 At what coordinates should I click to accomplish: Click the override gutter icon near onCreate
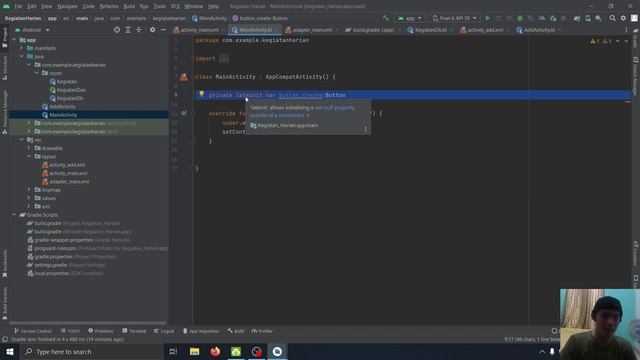184,113
